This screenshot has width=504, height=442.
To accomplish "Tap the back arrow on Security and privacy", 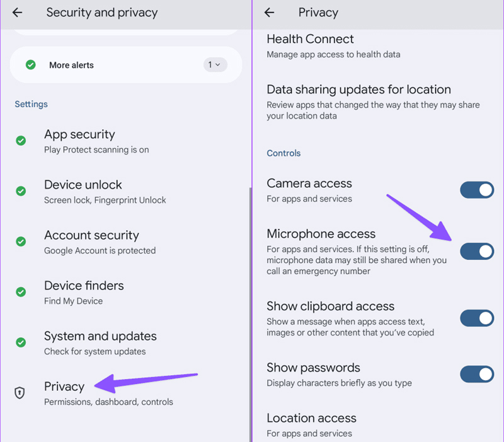I will (x=17, y=12).
